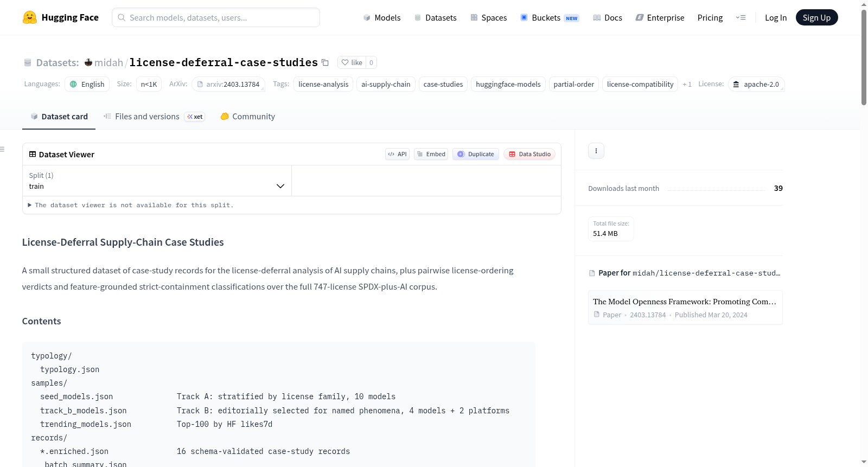Click the seed_models.json line in contents
The image size is (868, 467).
tap(218, 396)
